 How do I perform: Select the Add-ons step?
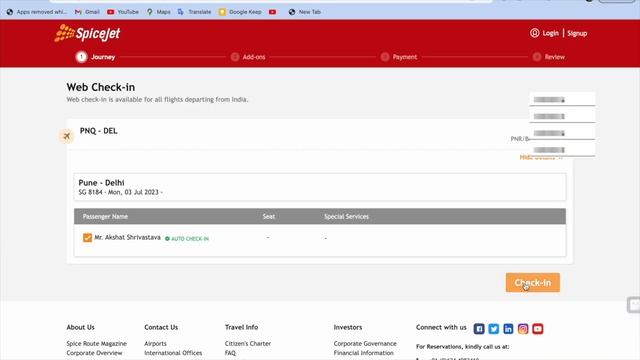tap(248, 57)
